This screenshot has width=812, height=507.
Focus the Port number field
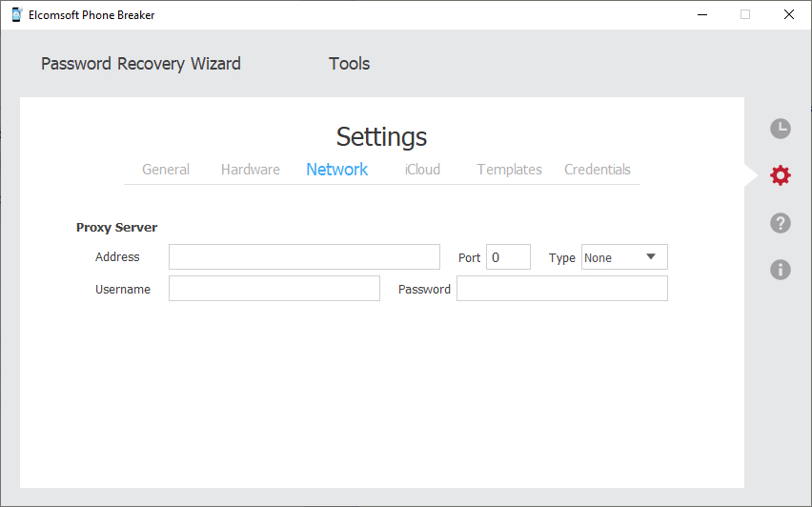click(x=508, y=257)
